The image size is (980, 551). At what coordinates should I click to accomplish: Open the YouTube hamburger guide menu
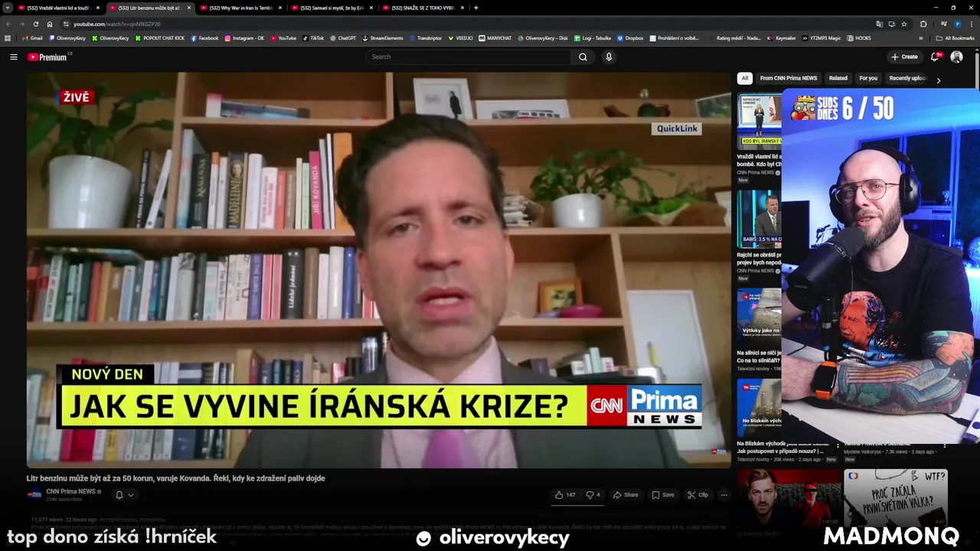13,57
